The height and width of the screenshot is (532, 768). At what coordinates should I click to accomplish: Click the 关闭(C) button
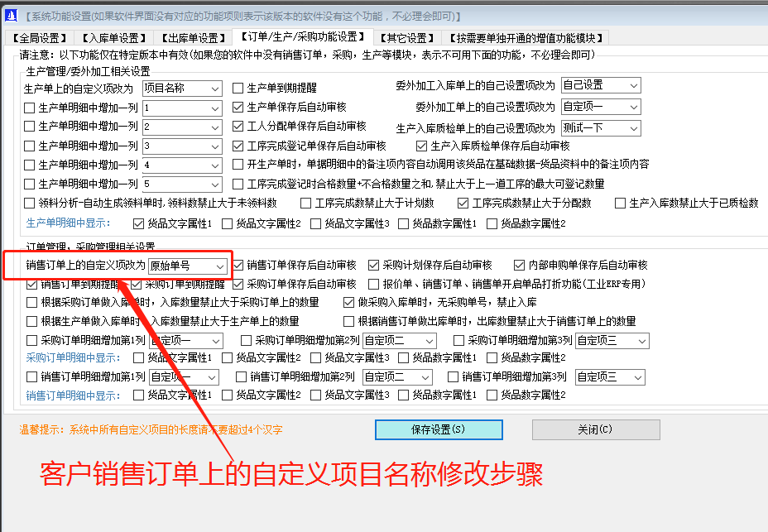pyautogui.click(x=595, y=429)
